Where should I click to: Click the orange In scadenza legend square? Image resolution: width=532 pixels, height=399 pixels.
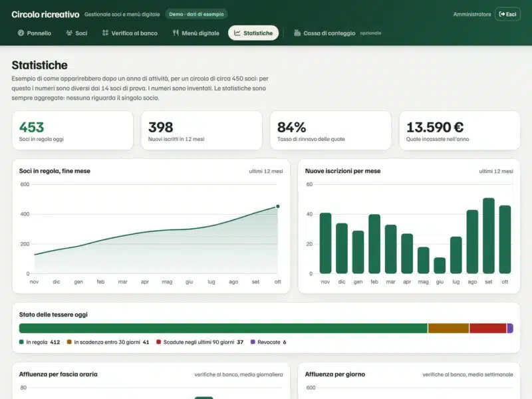[x=69, y=342]
